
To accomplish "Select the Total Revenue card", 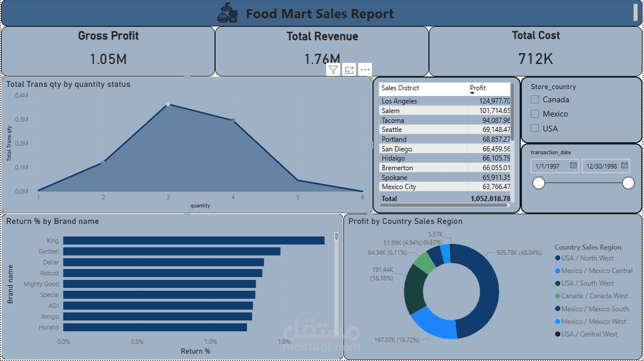I will tap(322, 51).
